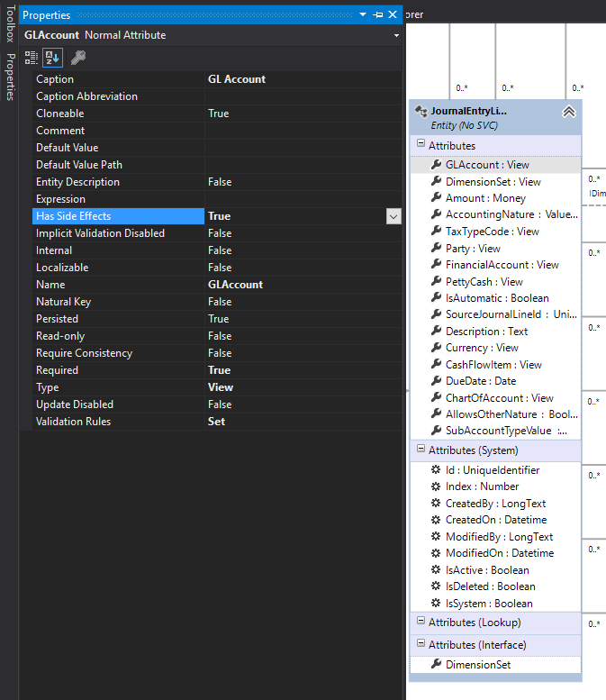The width and height of the screenshot is (606, 700).
Task: Click the Type value View
Action: [x=221, y=387]
